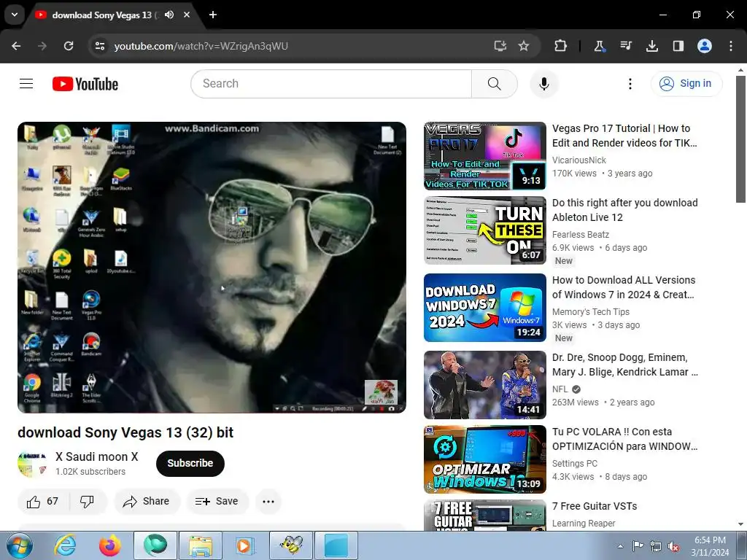The height and width of the screenshot is (560, 747).
Task: Launch Firefox from taskbar
Action: [x=109, y=545]
